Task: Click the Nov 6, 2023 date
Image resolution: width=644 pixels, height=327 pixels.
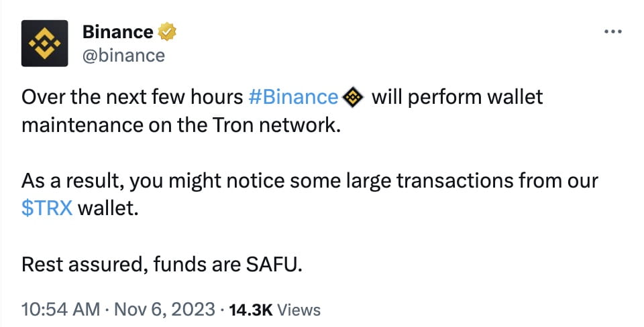Action: coord(164,310)
